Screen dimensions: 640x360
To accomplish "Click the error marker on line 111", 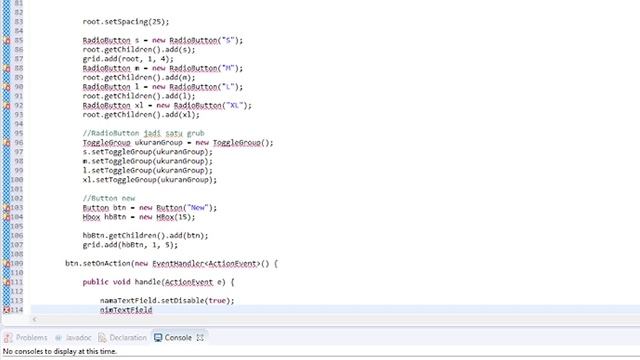I will point(7,282).
